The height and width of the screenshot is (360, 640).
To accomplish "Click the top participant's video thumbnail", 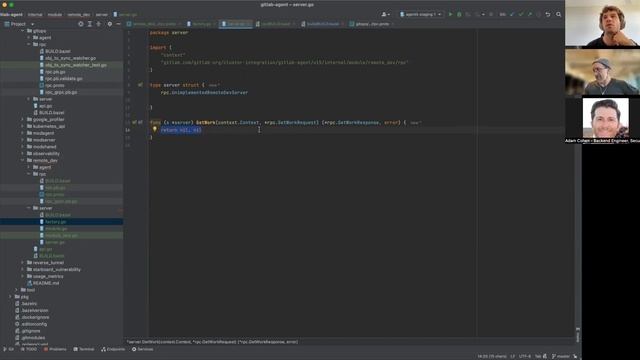I will [x=602, y=23].
